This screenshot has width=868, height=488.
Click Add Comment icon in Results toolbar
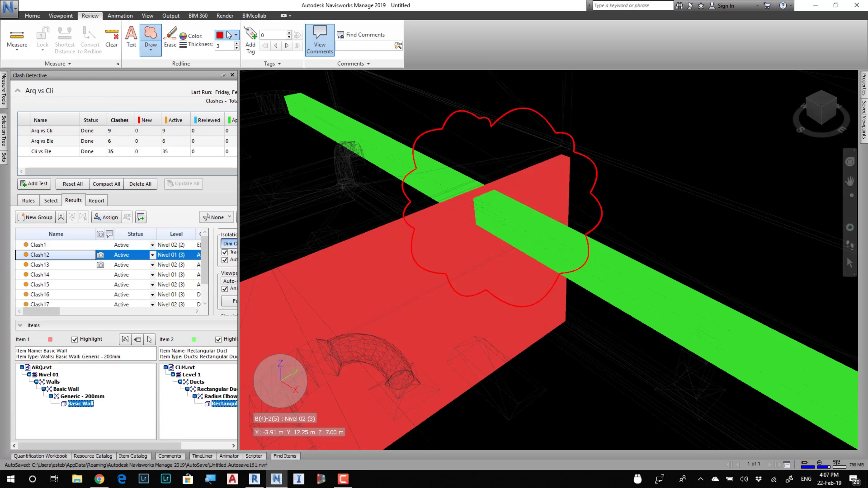tap(141, 217)
